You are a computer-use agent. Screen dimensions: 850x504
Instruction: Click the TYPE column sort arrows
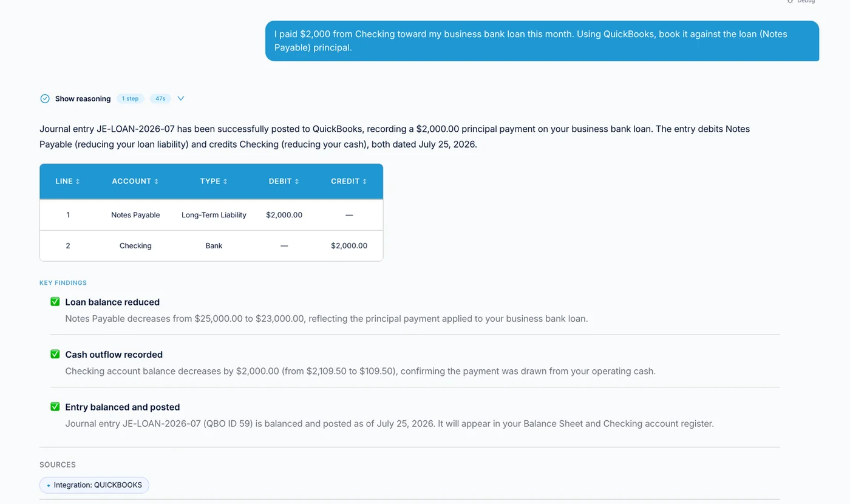225,182
